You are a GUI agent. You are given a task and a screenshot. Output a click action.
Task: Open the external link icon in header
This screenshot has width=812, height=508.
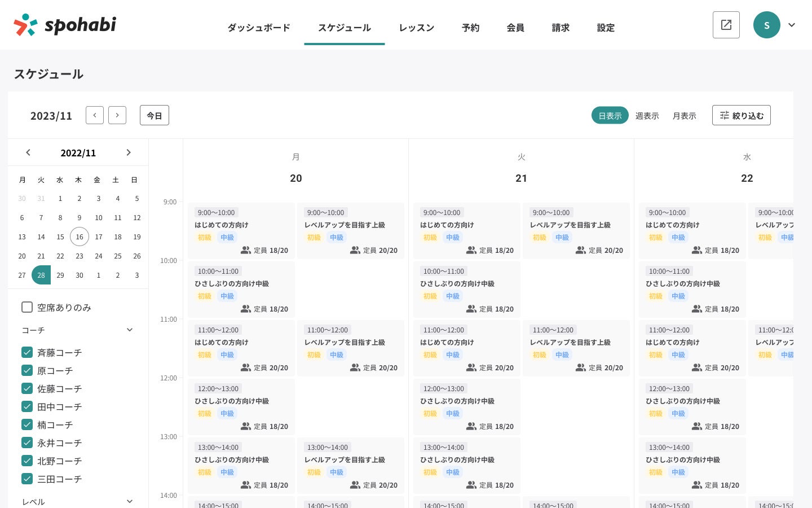[x=726, y=25]
